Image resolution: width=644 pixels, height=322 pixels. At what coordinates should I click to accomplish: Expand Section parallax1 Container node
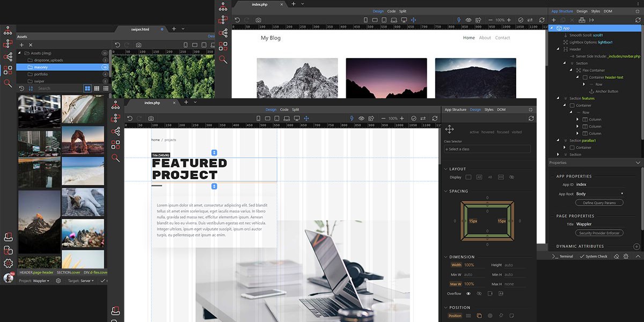pos(565,148)
